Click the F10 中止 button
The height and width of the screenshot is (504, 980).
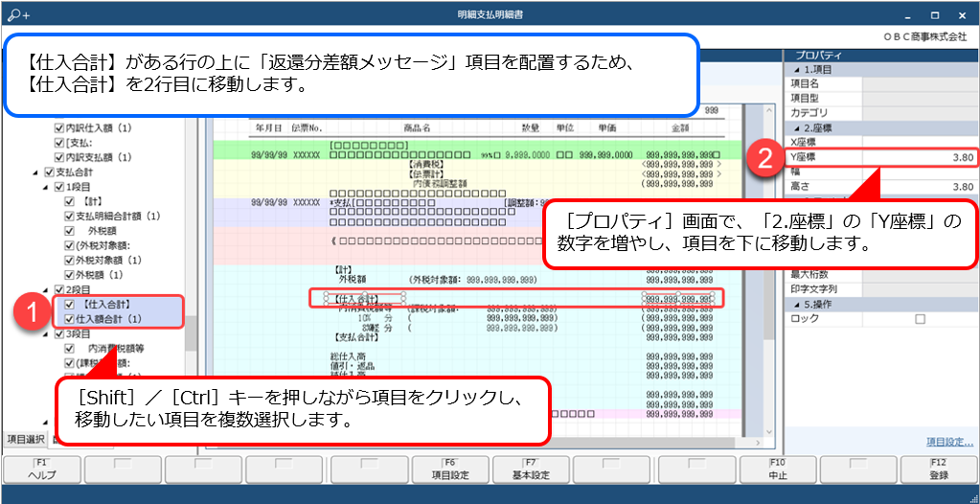pyautogui.click(x=778, y=469)
